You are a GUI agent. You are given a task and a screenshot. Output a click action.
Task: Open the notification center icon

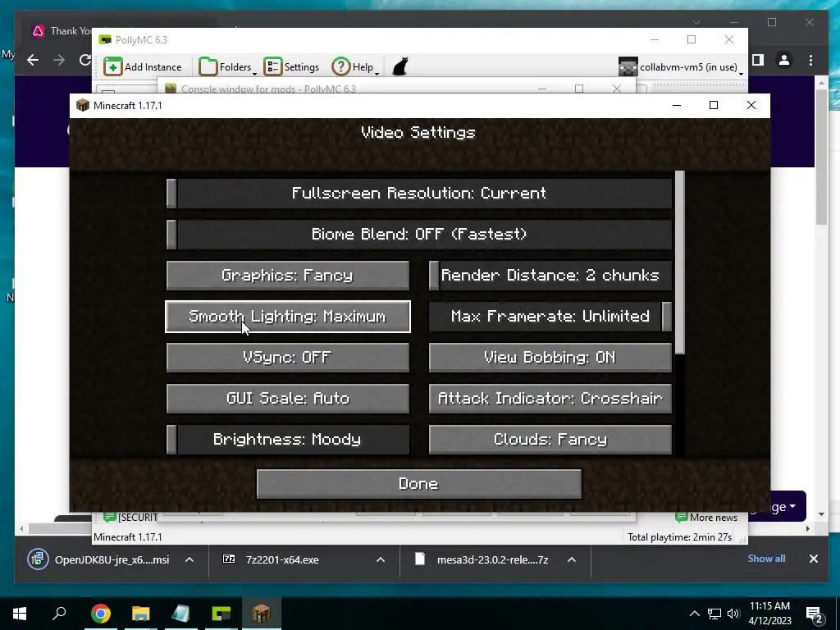pyautogui.click(x=815, y=614)
